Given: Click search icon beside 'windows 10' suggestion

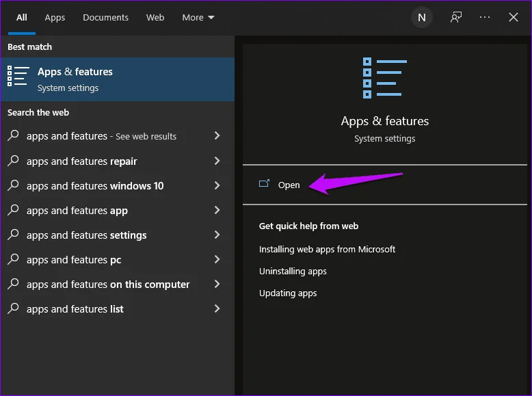Looking at the screenshot, I should (13, 185).
